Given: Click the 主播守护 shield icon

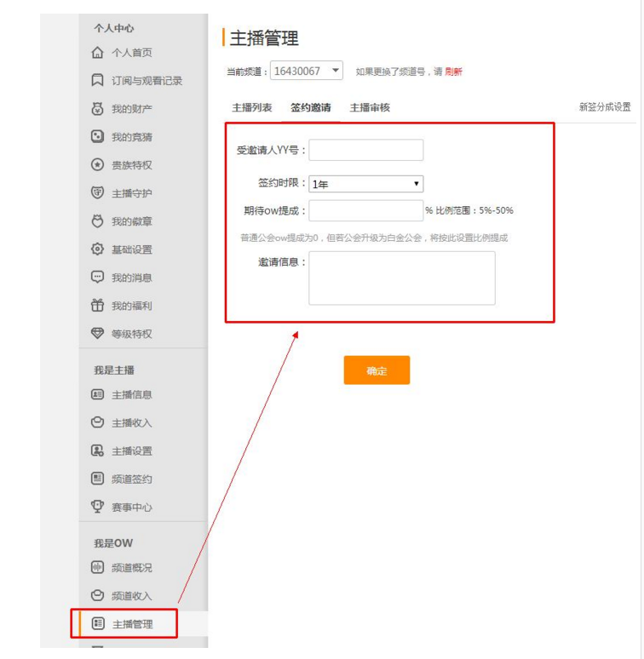Looking at the screenshot, I should tap(97, 193).
